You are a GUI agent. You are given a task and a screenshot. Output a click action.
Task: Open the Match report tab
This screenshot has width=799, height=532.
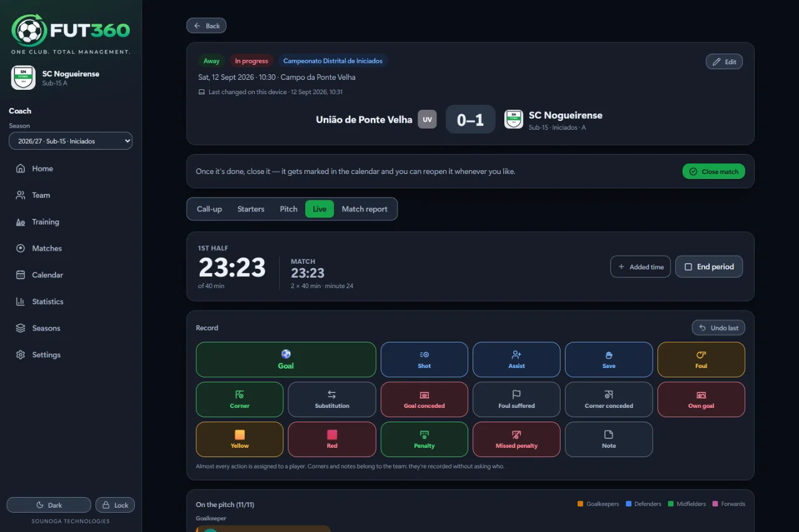tap(365, 209)
